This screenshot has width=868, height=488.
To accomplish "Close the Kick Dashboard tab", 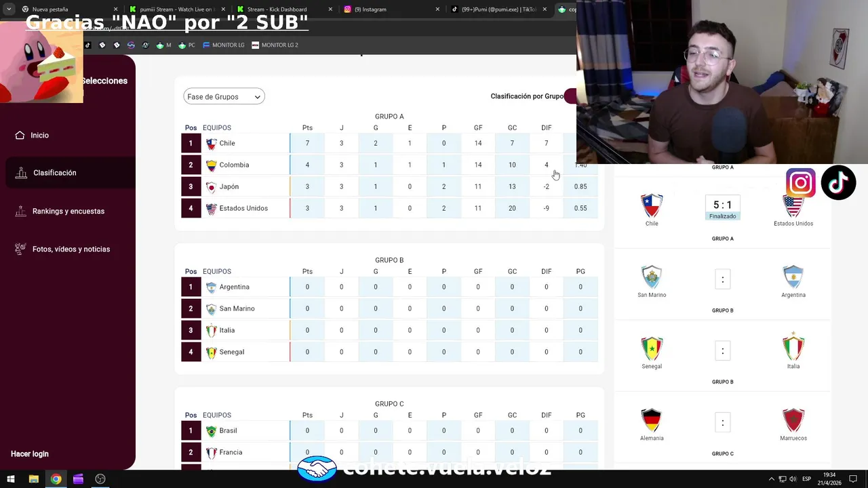I will (x=330, y=9).
